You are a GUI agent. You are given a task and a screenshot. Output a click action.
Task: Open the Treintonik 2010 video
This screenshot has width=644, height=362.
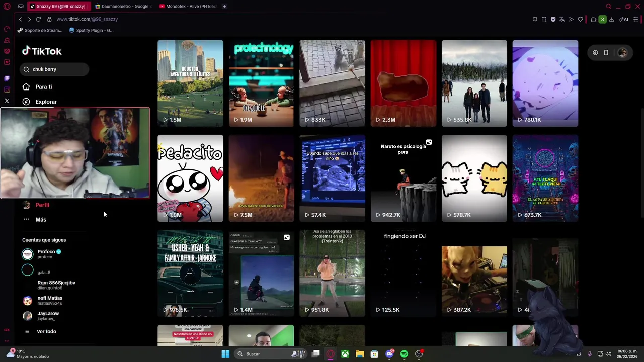click(332, 273)
